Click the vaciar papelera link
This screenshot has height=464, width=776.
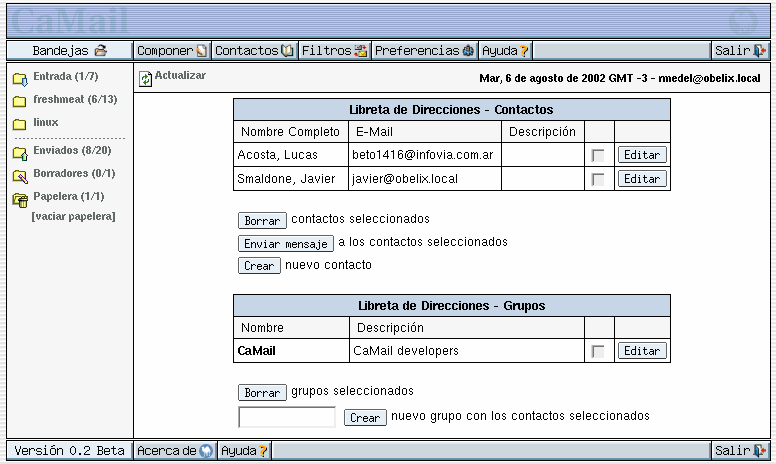pyautogui.click(x=73, y=217)
